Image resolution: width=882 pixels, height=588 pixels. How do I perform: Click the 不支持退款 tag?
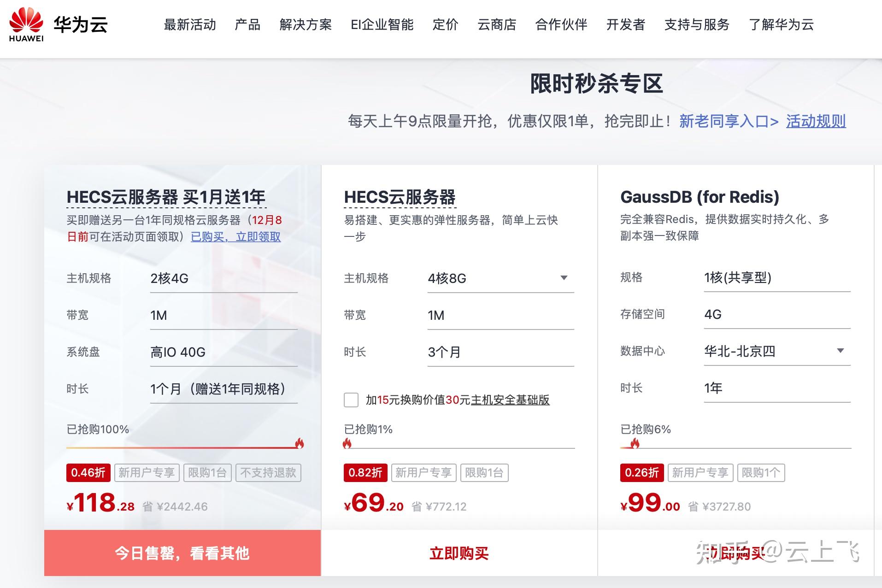[268, 473]
